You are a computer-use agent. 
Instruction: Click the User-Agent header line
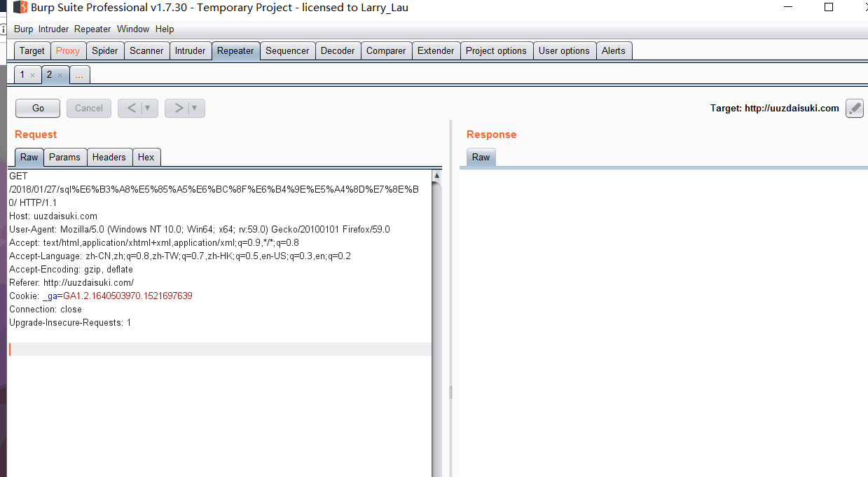200,229
